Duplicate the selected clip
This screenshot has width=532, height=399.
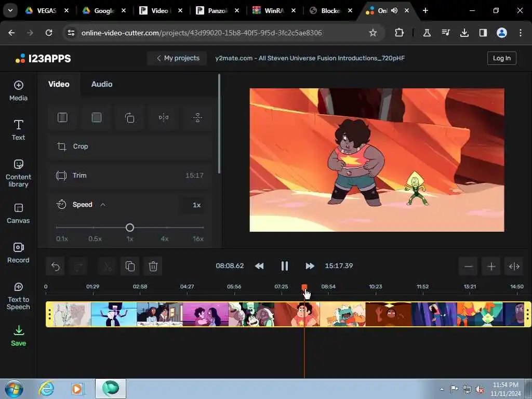point(130,267)
